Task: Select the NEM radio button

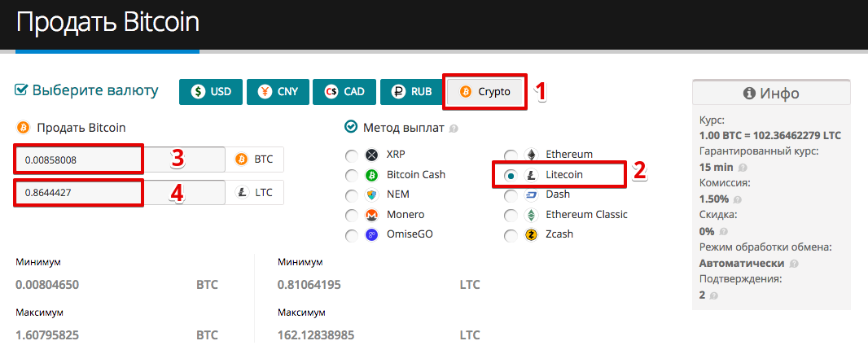Action: (352, 196)
